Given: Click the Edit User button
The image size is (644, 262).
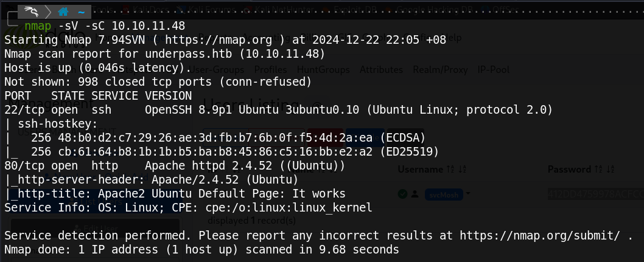Looking at the screenshot, I should coord(96,229).
